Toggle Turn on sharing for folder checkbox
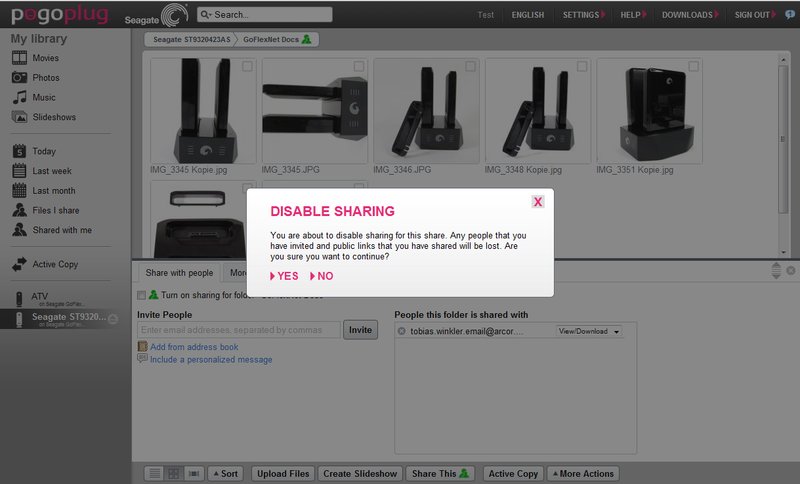800x484 pixels. (141, 295)
